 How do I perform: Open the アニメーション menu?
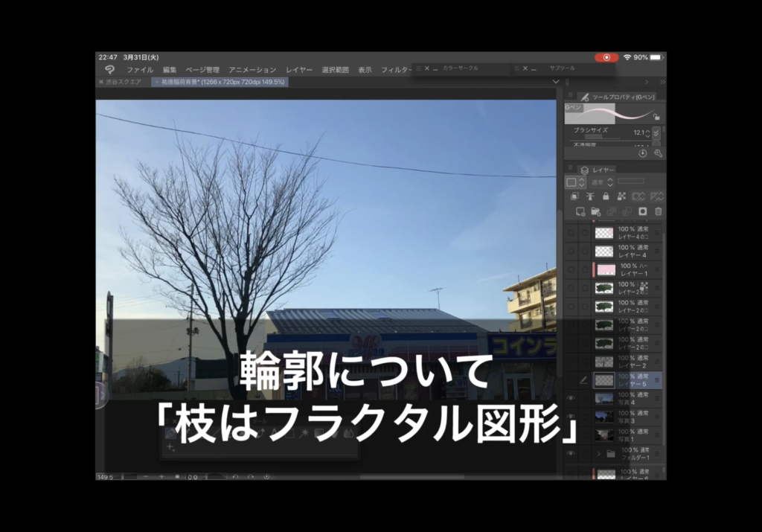tap(253, 70)
